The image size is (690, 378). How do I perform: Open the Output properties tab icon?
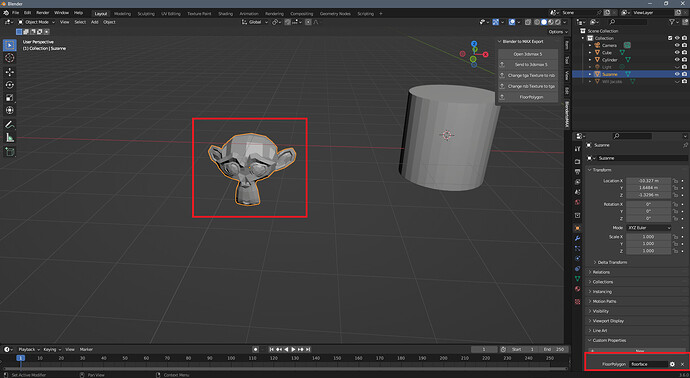point(577,172)
